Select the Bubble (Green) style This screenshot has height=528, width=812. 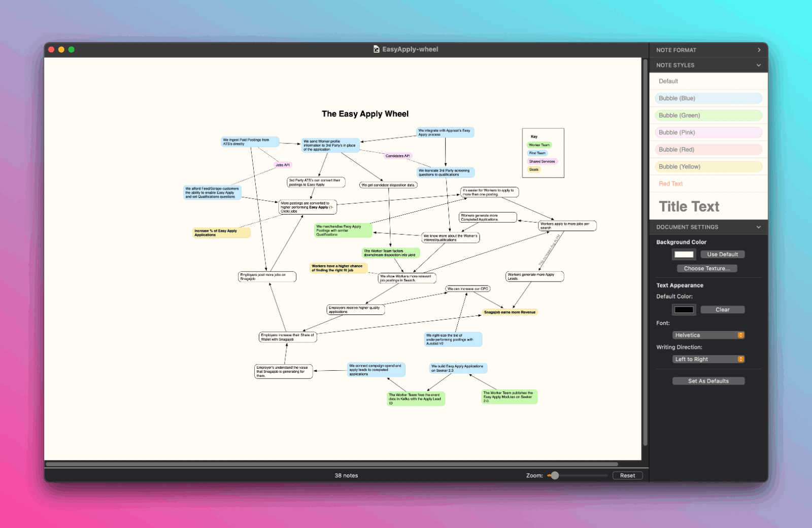(708, 116)
